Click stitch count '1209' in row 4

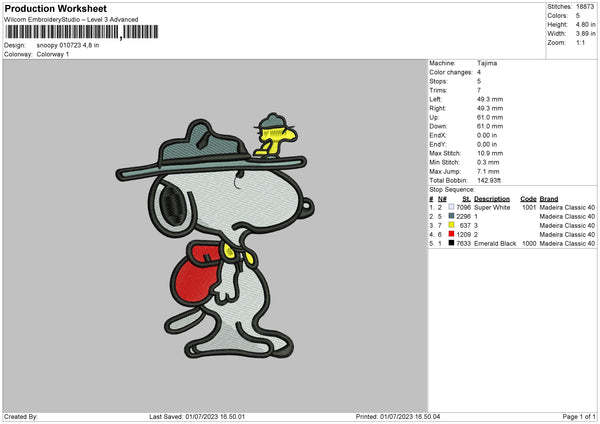tap(463, 235)
